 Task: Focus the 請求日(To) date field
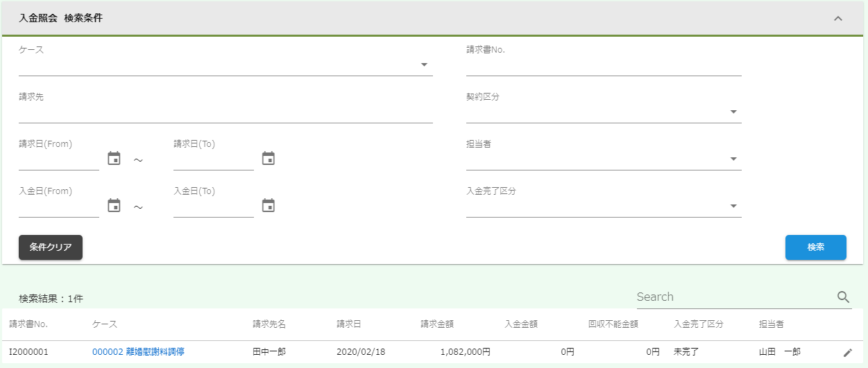[x=214, y=160]
